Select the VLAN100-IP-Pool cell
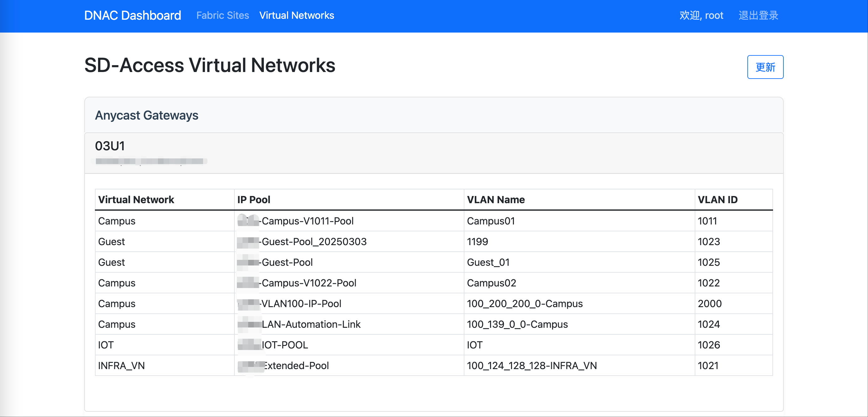The width and height of the screenshot is (868, 417). 349,304
